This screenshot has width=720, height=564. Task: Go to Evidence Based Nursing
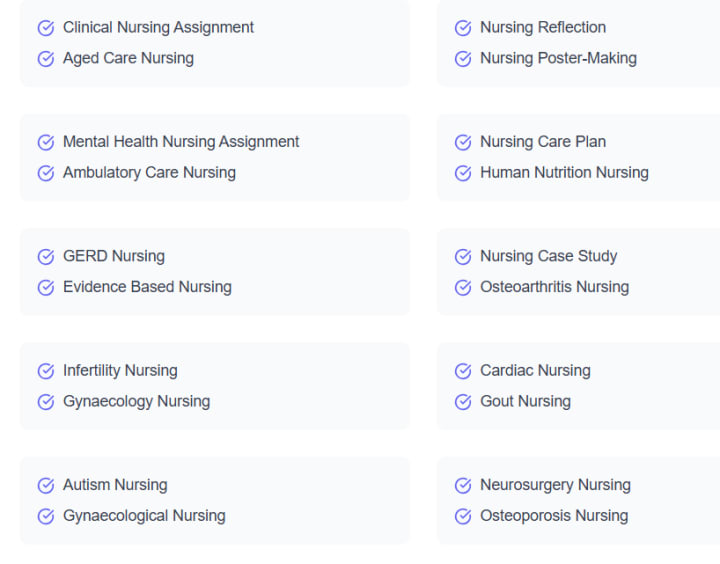(x=147, y=287)
